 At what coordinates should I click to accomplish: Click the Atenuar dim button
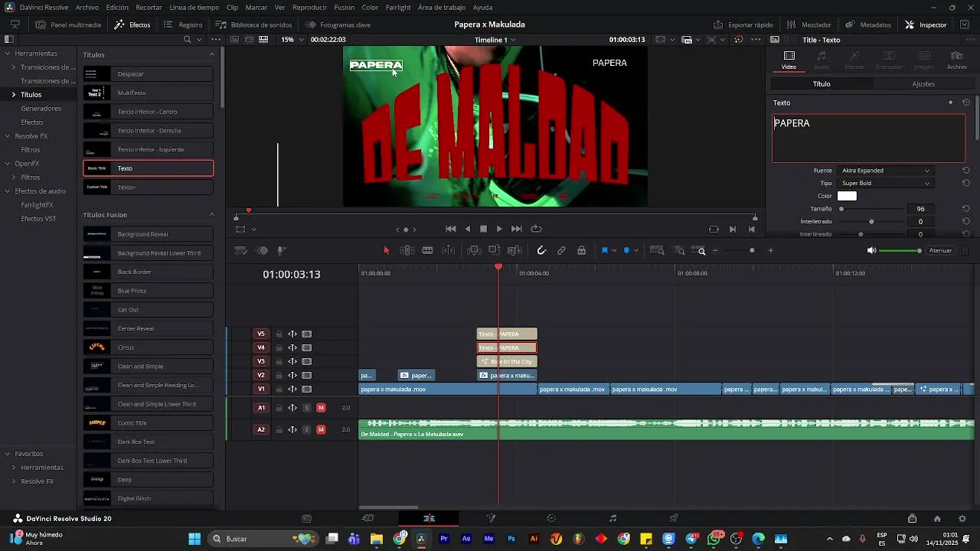pyautogui.click(x=940, y=250)
